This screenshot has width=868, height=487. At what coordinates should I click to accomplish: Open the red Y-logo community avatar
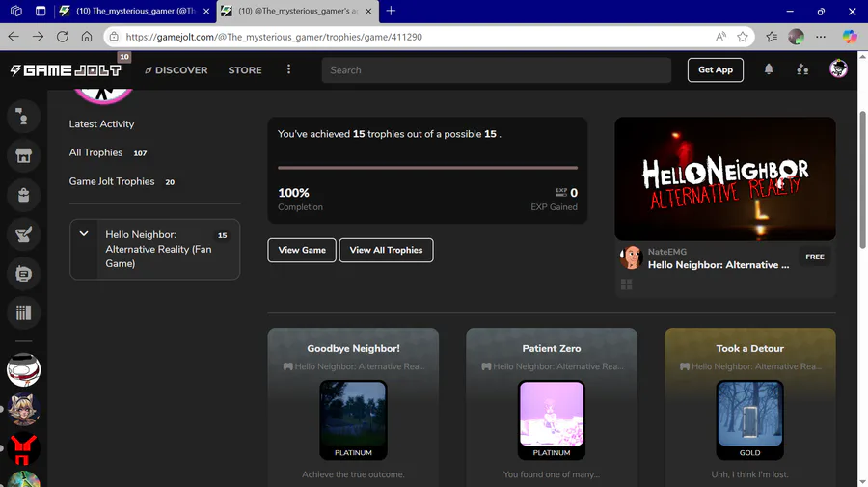tap(23, 448)
